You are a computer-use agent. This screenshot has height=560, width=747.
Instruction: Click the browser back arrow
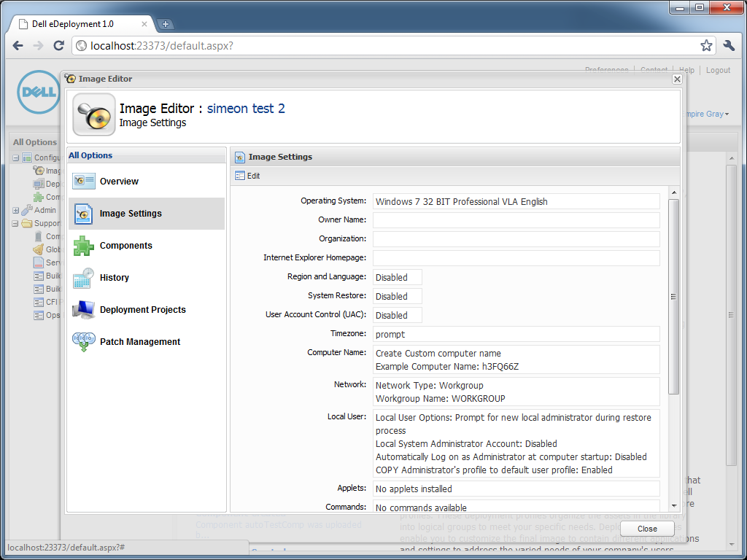(18, 46)
